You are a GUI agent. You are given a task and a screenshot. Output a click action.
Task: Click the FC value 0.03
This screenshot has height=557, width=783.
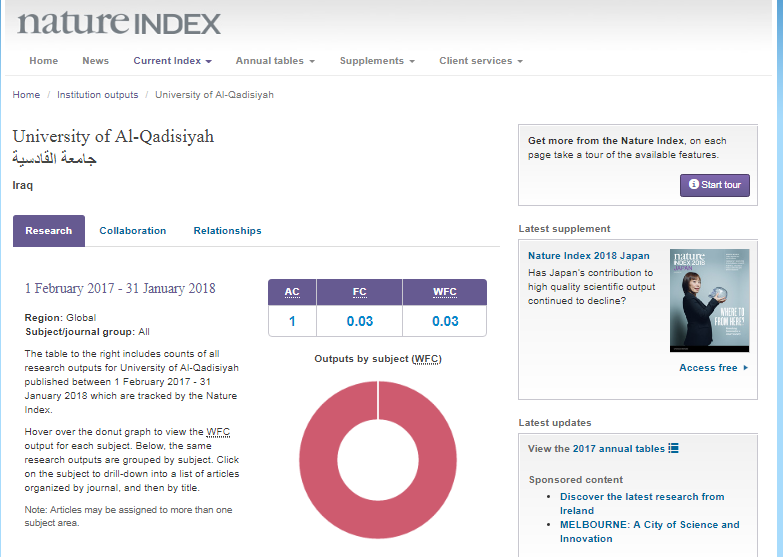(x=360, y=321)
